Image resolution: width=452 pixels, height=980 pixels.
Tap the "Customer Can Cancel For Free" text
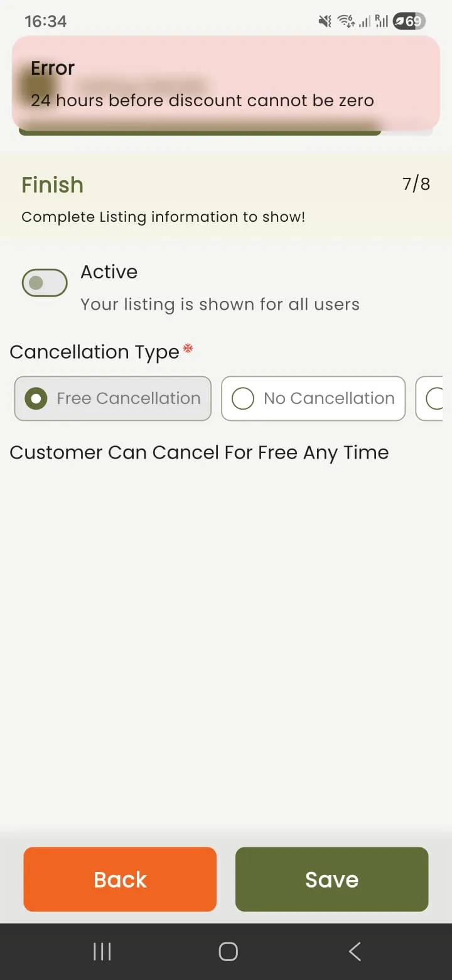199,453
